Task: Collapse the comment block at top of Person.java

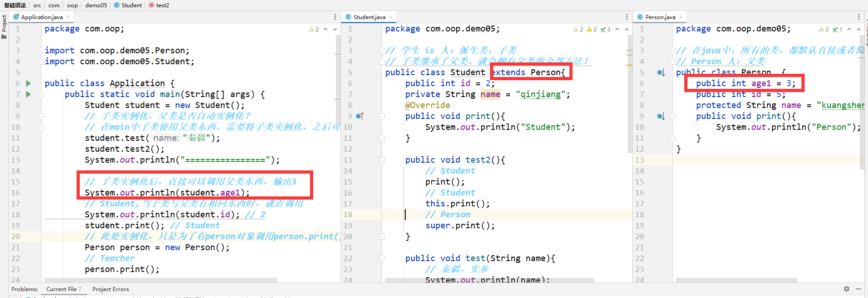Action: [x=672, y=51]
